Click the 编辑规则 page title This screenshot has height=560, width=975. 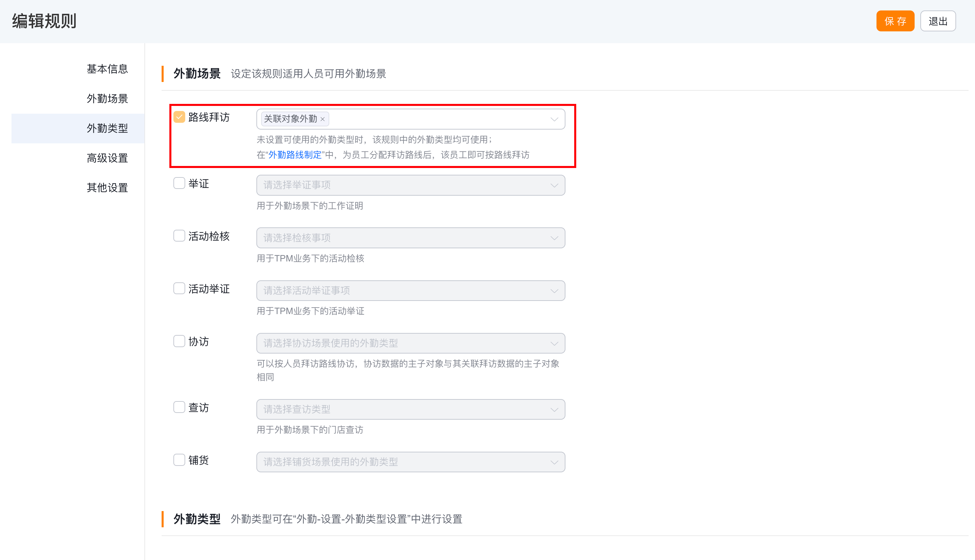pyautogui.click(x=44, y=21)
